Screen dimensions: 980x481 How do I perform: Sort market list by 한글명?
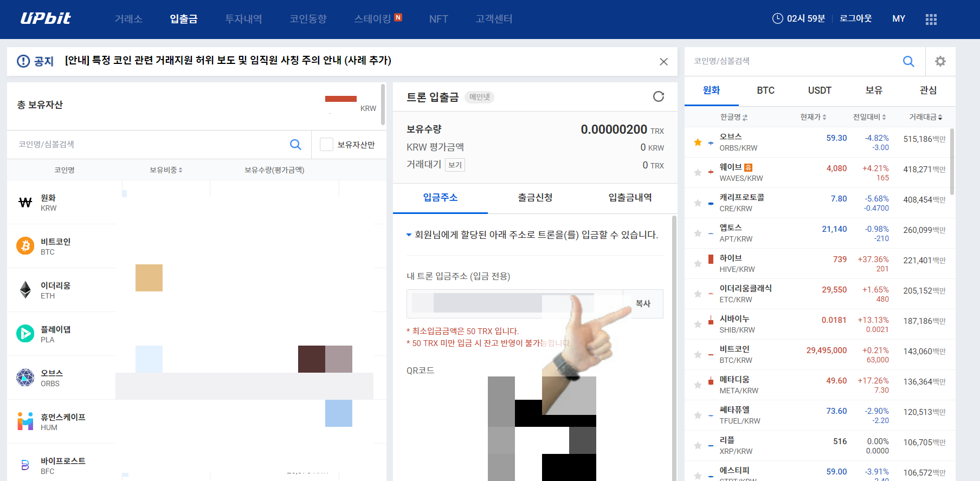[x=733, y=117]
